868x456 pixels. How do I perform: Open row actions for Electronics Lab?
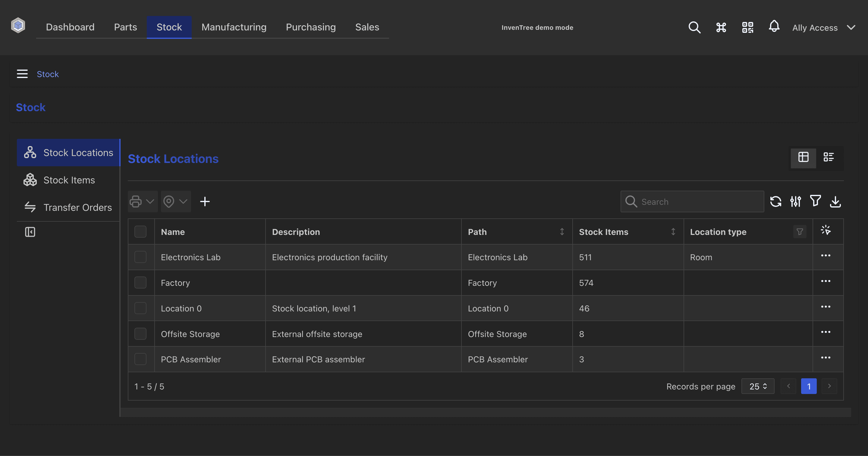(x=826, y=256)
